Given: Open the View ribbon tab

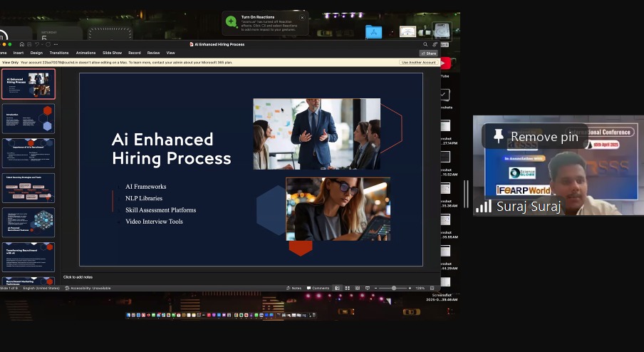Looking at the screenshot, I should (x=170, y=53).
